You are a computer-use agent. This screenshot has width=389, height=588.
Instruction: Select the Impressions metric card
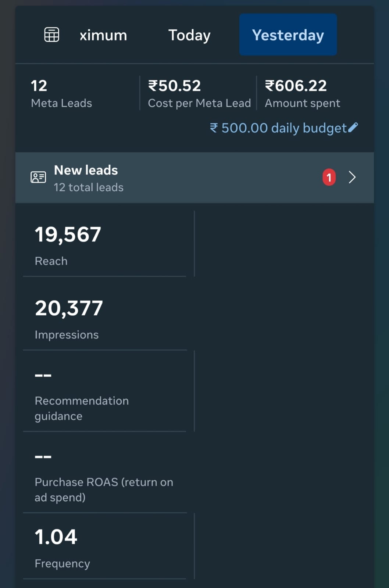point(105,318)
